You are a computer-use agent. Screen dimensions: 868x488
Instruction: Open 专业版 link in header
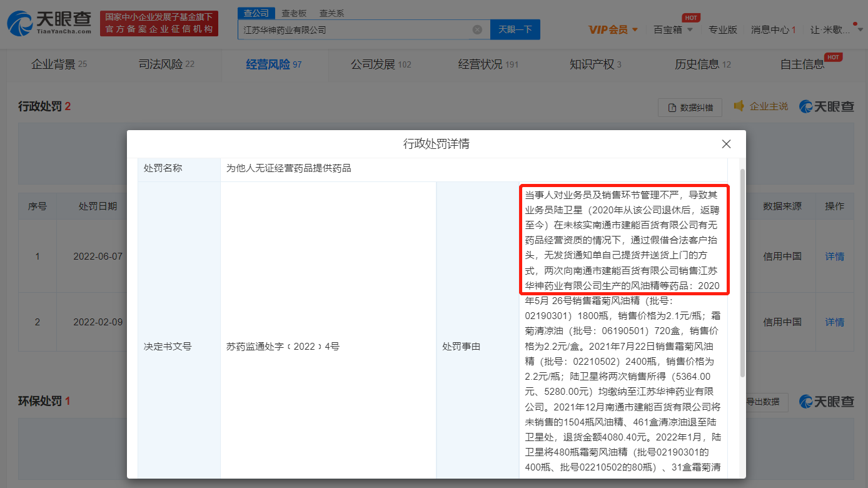tap(723, 29)
